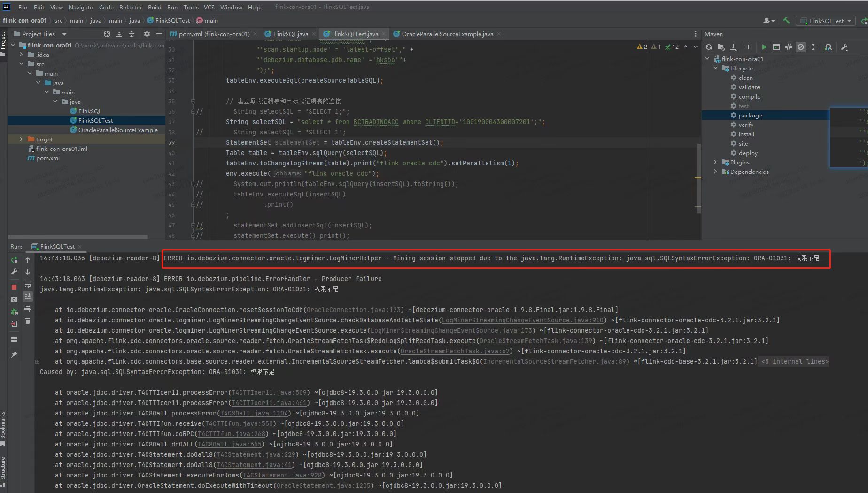Open Execute Maven Goal dialog
Screen dimensions: 868x493
click(x=776, y=47)
